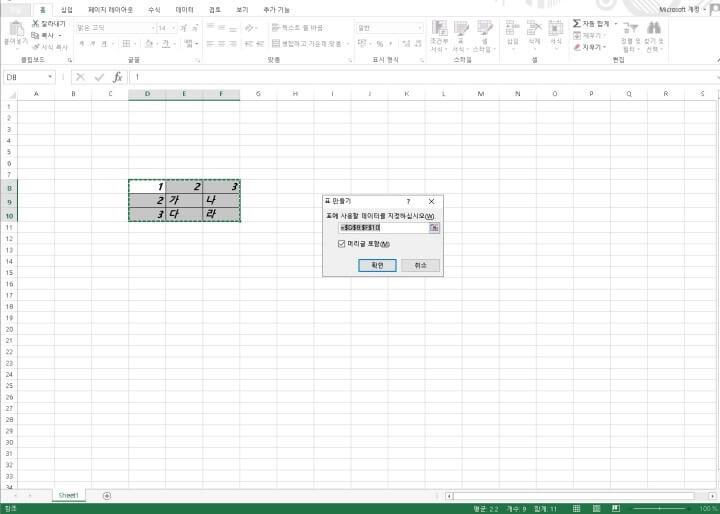Open the font name dropdown (맑은 고딕)

[152, 28]
